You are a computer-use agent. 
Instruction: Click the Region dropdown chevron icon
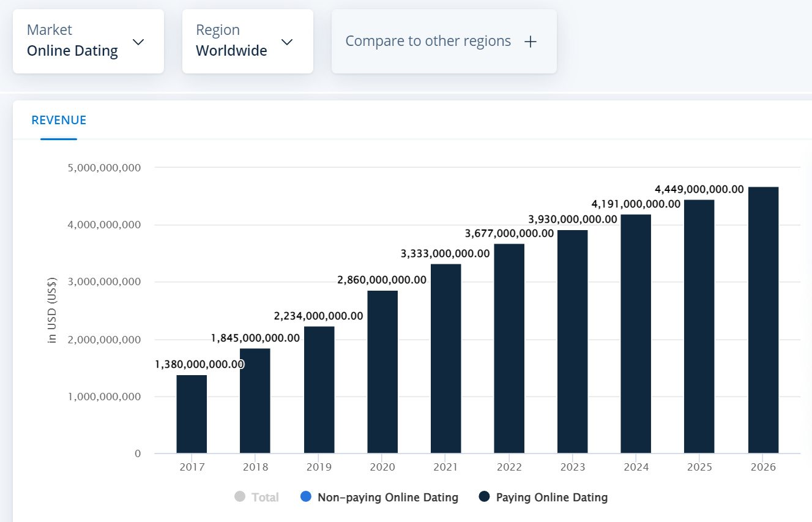click(286, 42)
